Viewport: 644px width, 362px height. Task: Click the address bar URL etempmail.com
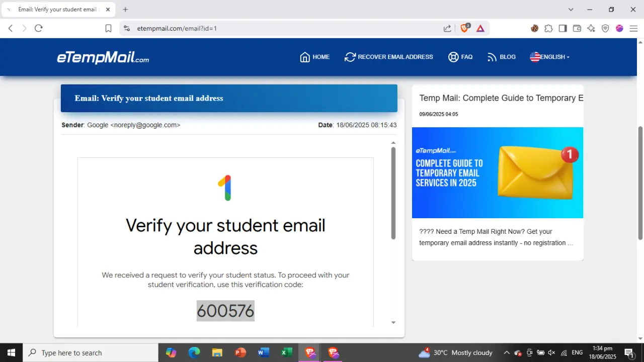pyautogui.click(x=177, y=29)
